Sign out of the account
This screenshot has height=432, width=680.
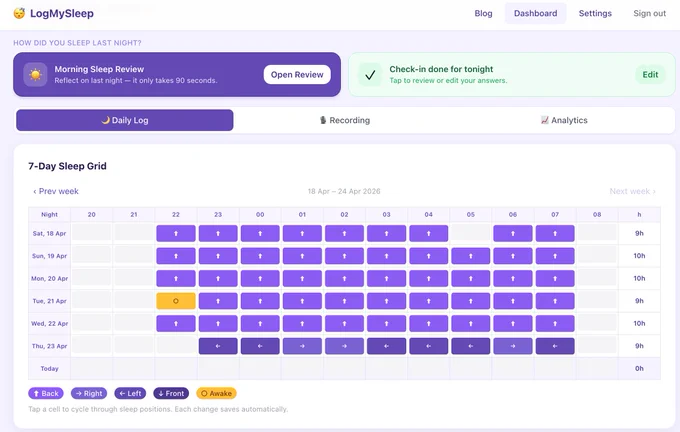click(x=649, y=13)
